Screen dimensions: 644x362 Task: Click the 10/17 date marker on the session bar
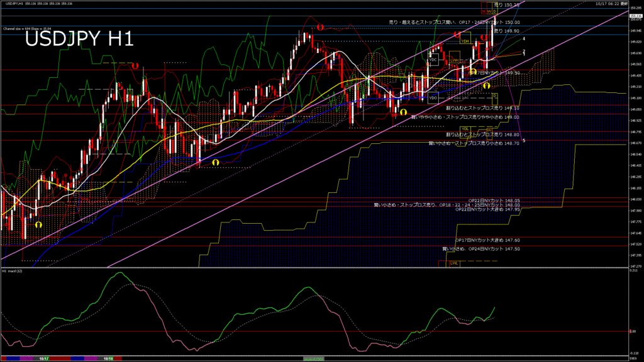click(x=44, y=358)
